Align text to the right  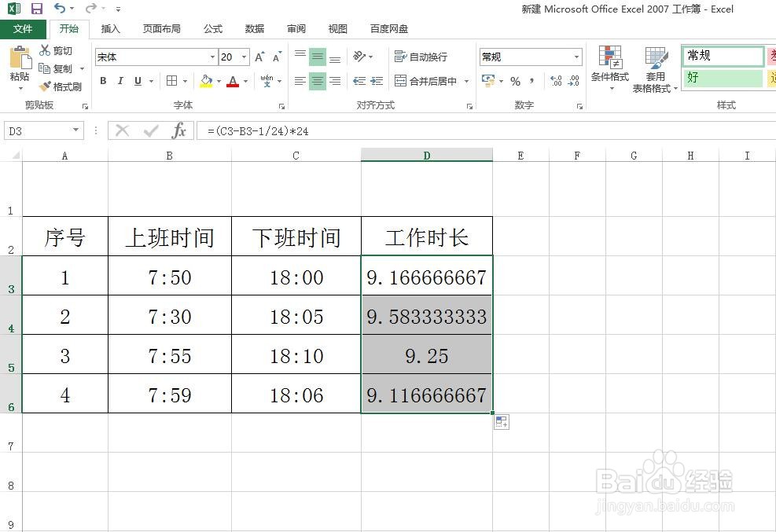(335, 81)
